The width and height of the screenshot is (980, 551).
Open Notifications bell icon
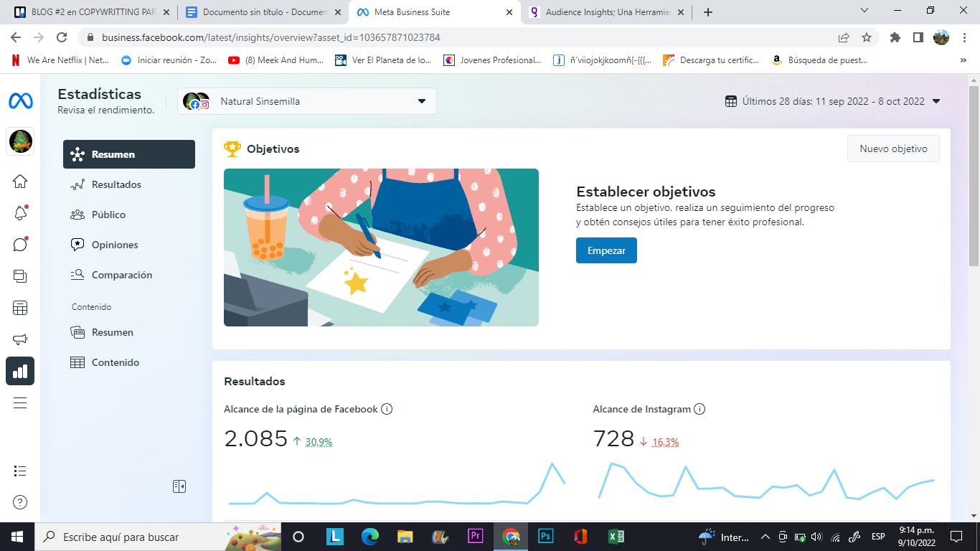click(20, 213)
